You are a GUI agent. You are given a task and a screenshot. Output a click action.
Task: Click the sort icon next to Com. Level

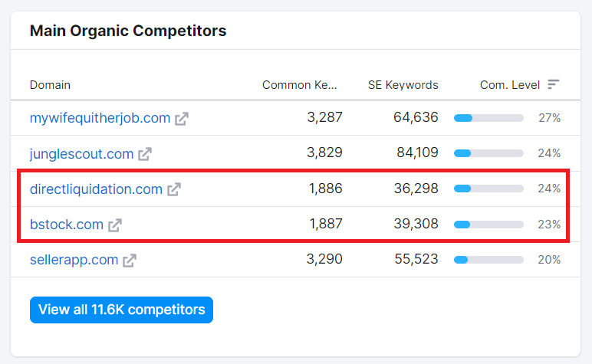click(553, 84)
